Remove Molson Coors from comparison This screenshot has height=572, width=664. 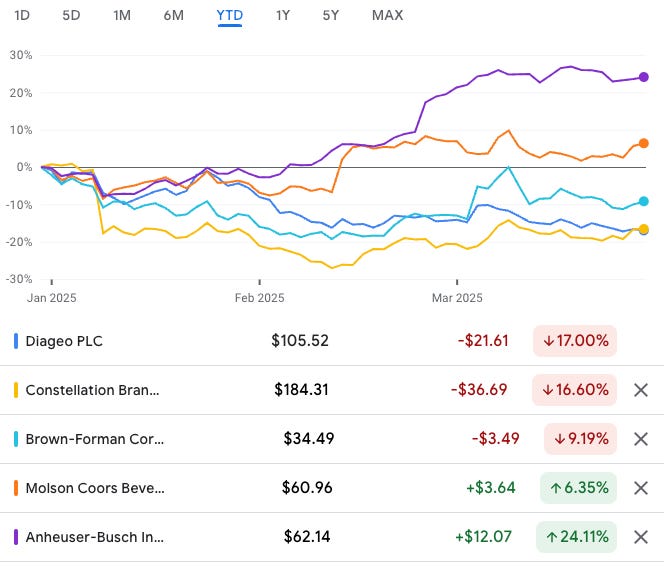pos(641,488)
